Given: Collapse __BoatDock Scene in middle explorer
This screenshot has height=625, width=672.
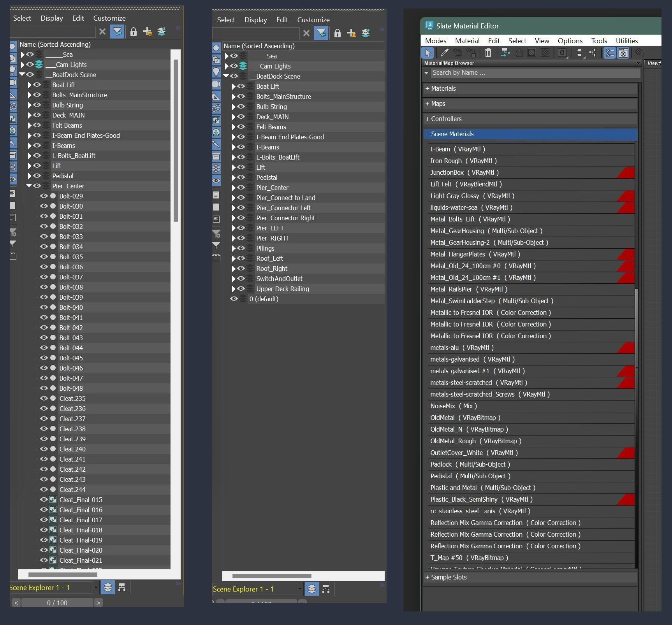Looking at the screenshot, I should click(x=226, y=76).
